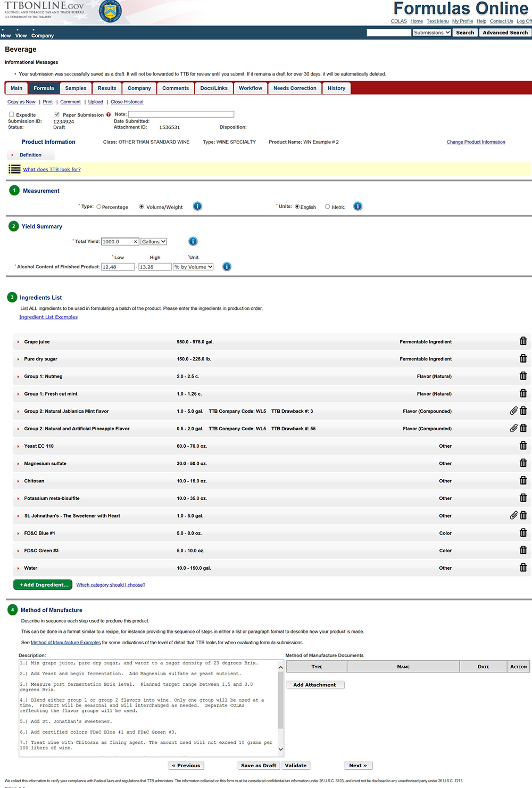Screen dimensions: 532x788
Task: Toggle the Paper Submission checkbox
Action: coord(57,114)
